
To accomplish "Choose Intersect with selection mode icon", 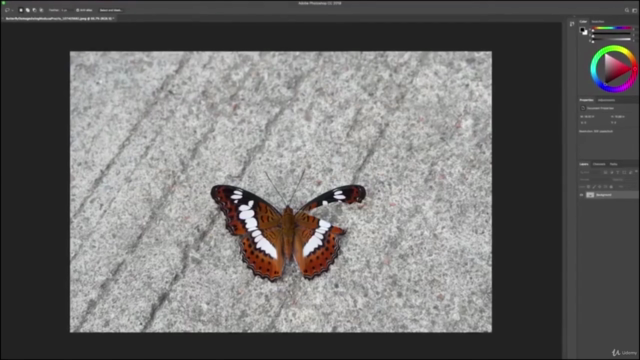I will coord(41,10).
